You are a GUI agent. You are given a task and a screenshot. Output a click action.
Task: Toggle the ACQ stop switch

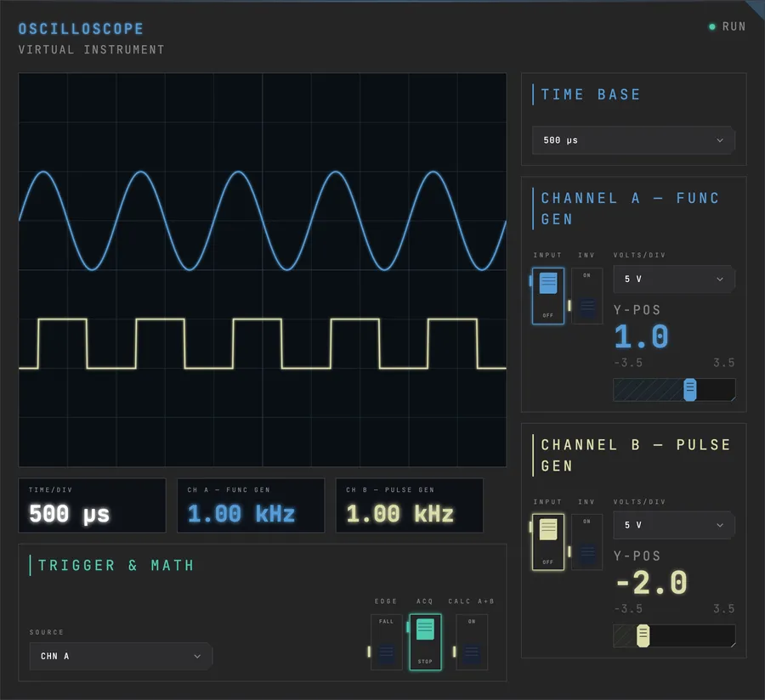click(426, 642)
